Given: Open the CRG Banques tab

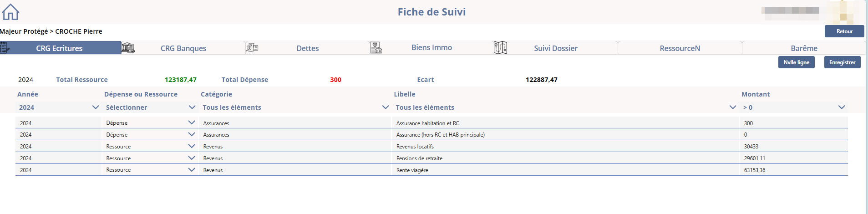Looking at the screenshot, I should [183, 48].
